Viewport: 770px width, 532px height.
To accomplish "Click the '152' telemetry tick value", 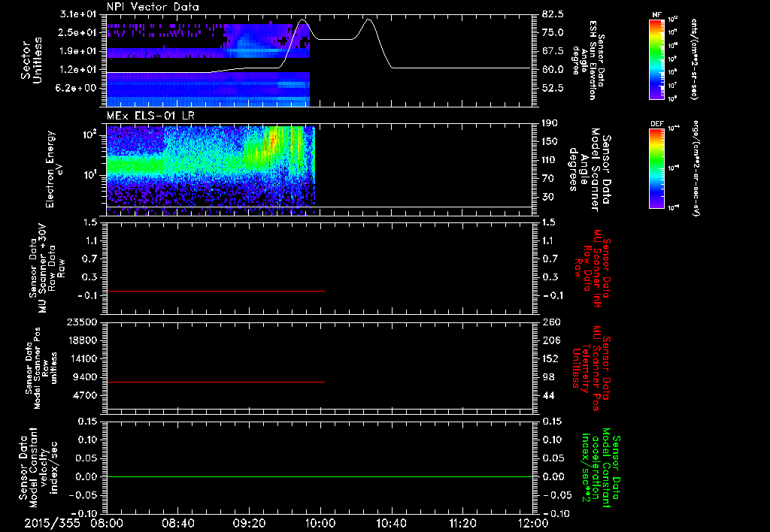I will (551, 358).
